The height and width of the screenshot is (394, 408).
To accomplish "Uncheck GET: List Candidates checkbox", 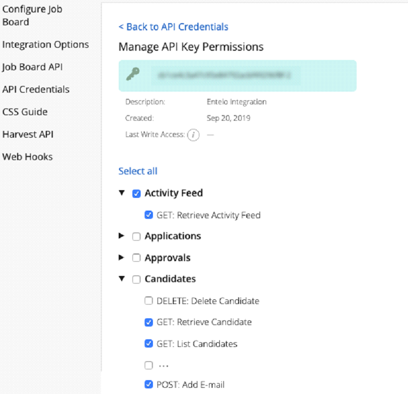I will (149, 344).
